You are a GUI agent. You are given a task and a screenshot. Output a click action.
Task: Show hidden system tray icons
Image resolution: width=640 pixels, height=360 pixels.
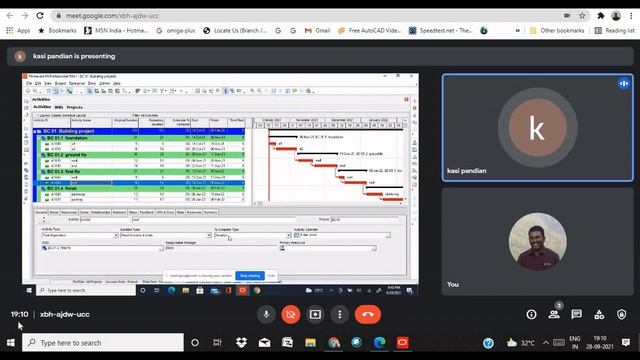546,342
